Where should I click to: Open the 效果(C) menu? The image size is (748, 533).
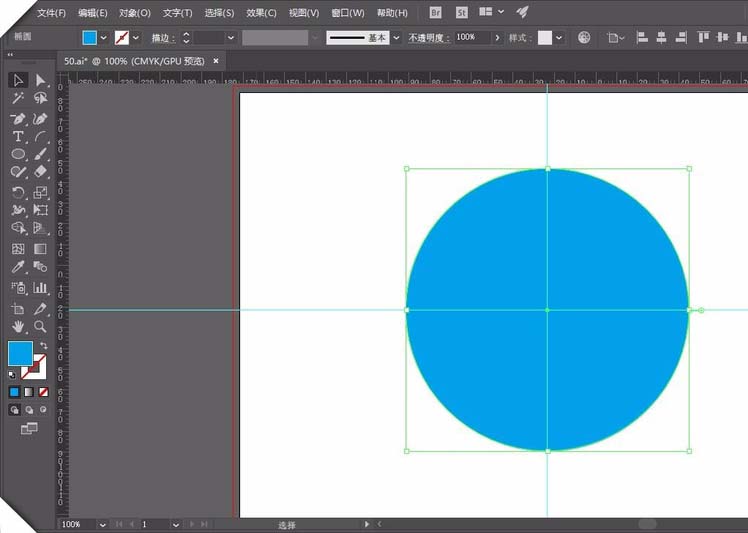point(261,13)
